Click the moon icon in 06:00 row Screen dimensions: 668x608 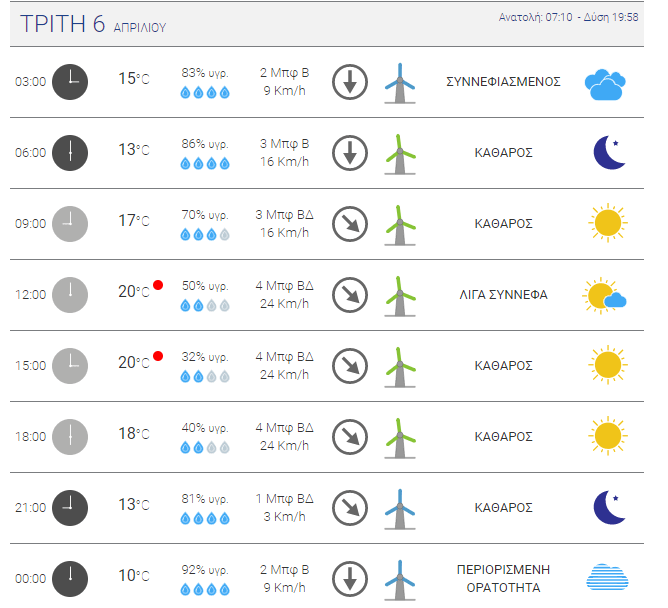click(609, 153)
